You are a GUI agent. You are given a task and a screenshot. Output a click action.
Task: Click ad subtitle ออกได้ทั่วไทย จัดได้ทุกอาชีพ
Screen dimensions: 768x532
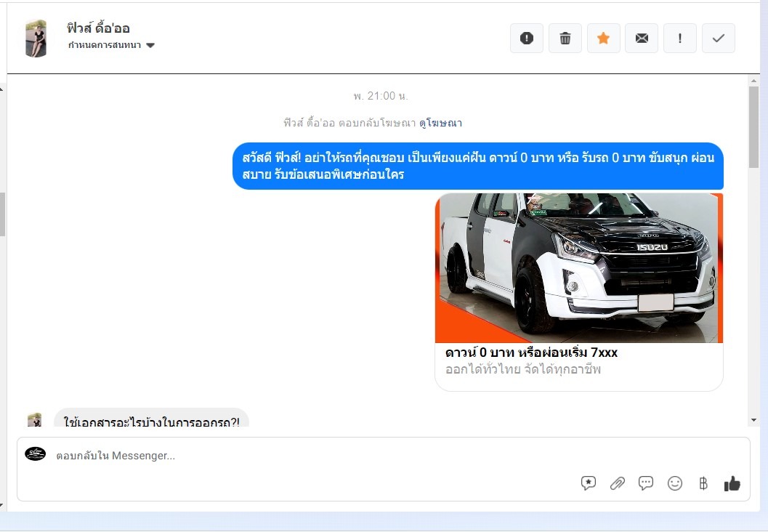coord(522,369)
